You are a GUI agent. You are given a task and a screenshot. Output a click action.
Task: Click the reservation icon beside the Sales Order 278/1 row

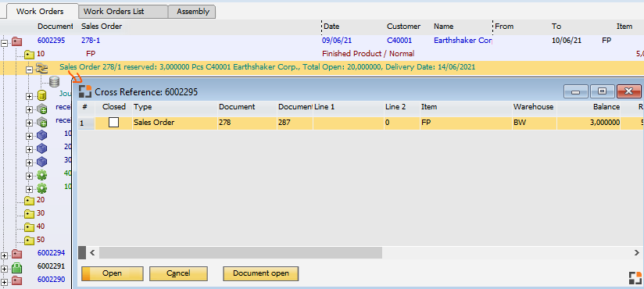tap(42, 69)
